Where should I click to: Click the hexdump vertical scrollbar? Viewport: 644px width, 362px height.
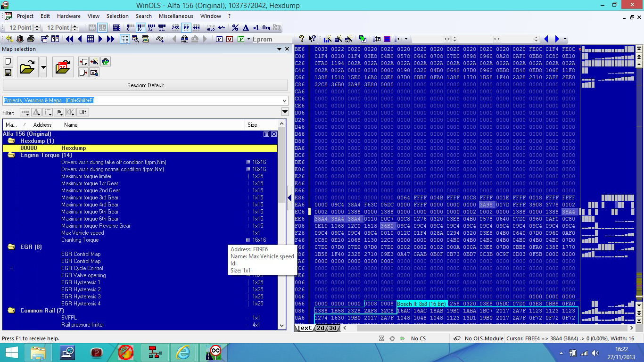point(639,189)
